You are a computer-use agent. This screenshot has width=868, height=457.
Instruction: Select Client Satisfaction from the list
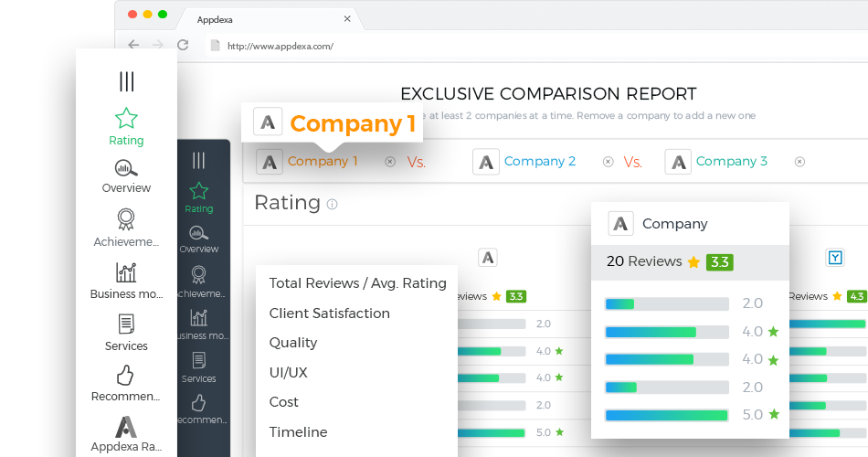click(329, 314)
